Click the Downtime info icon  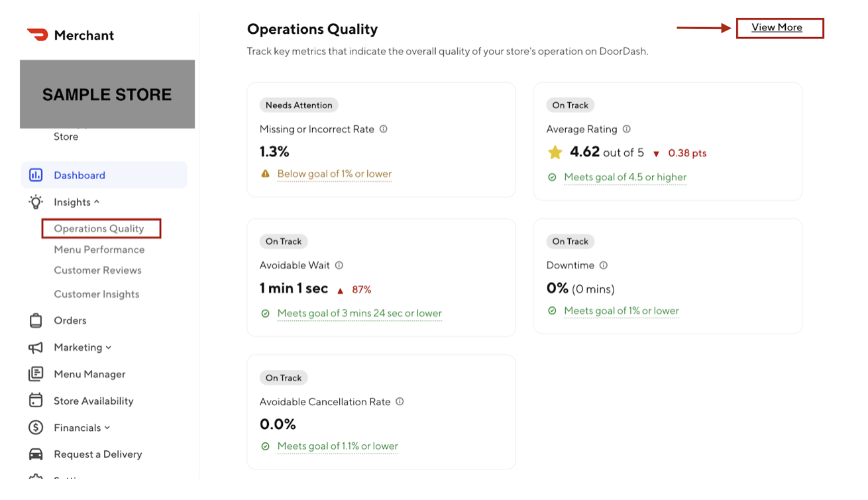click(604, 265)
